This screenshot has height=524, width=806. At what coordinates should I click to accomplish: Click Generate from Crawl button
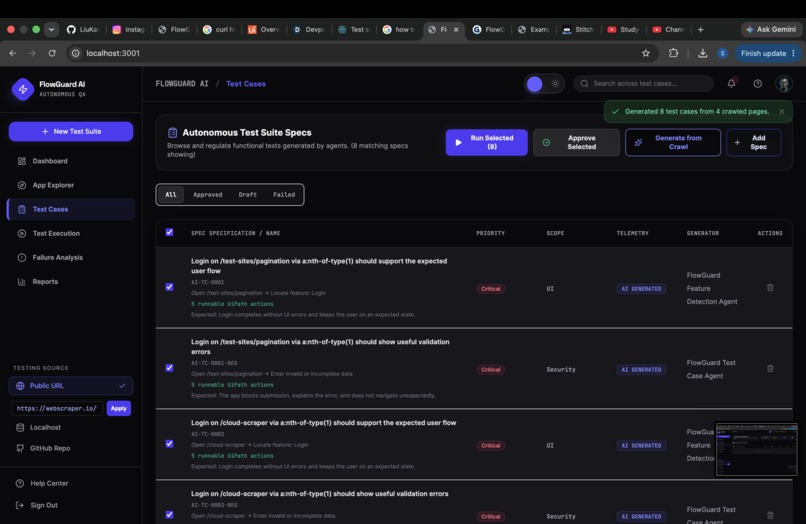point(672,142)
